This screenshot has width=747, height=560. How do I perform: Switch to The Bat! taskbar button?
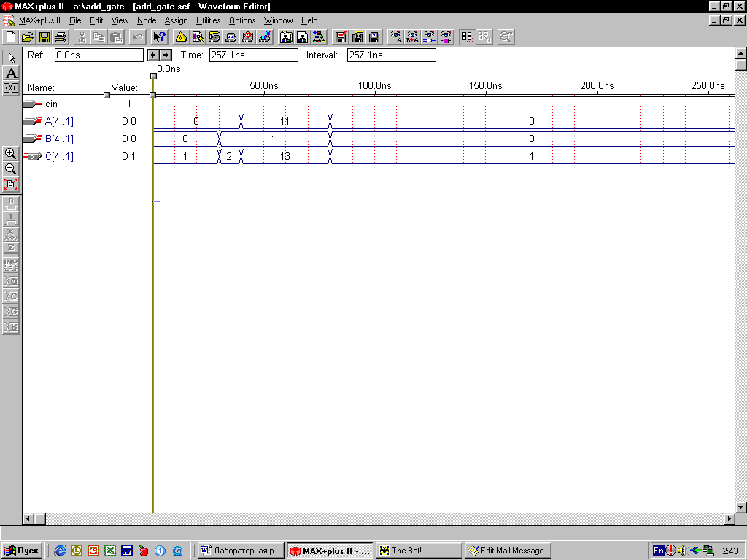tap(418, 551)
